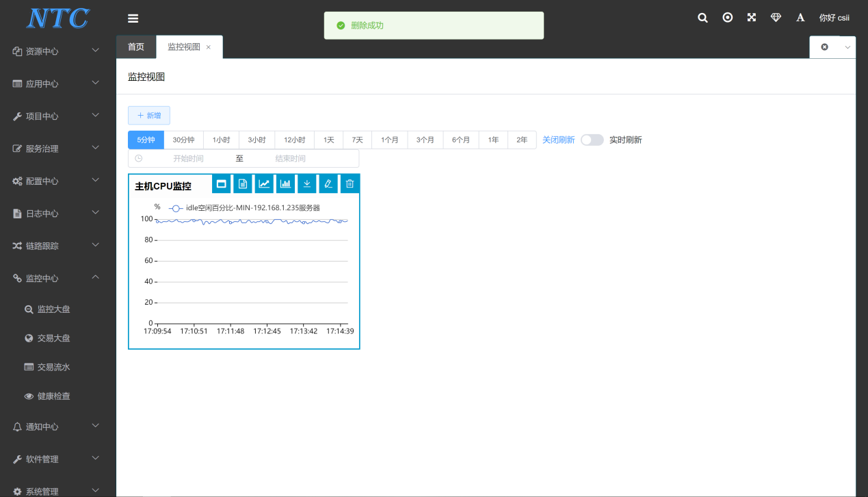868x497 pixels.
Task: Select 1小时 time range
Action: (x=221, y=140)
